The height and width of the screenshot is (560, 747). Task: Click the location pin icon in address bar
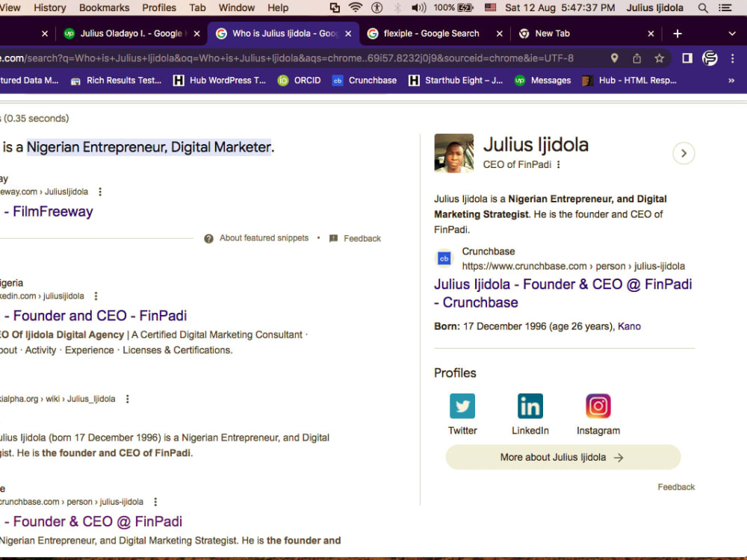click(x=615, y=58)
